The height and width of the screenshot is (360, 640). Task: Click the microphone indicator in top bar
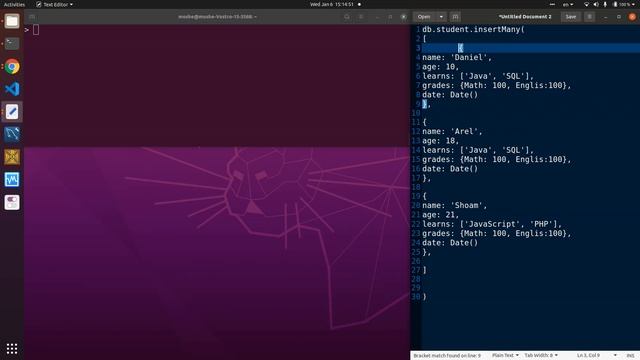[605, 4]
